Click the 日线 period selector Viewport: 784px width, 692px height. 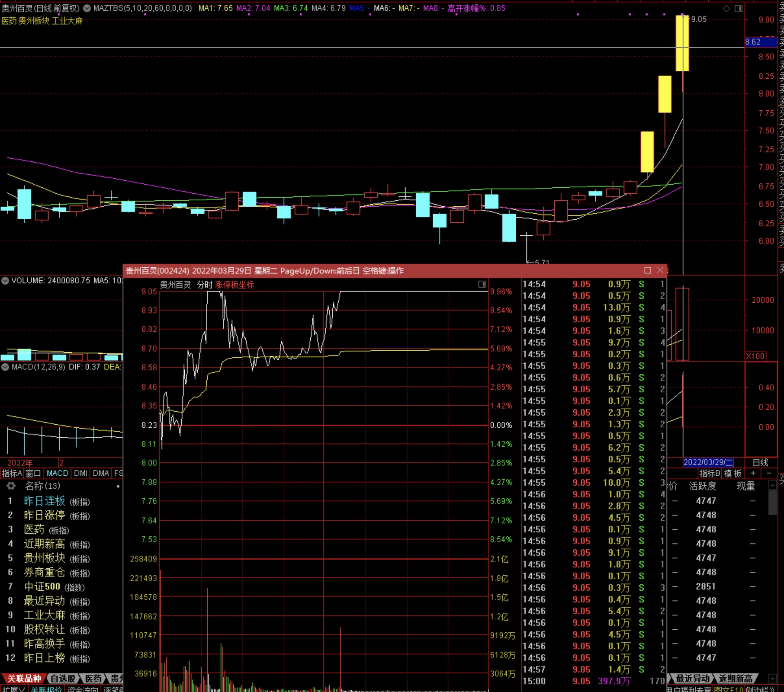[760, 462]
